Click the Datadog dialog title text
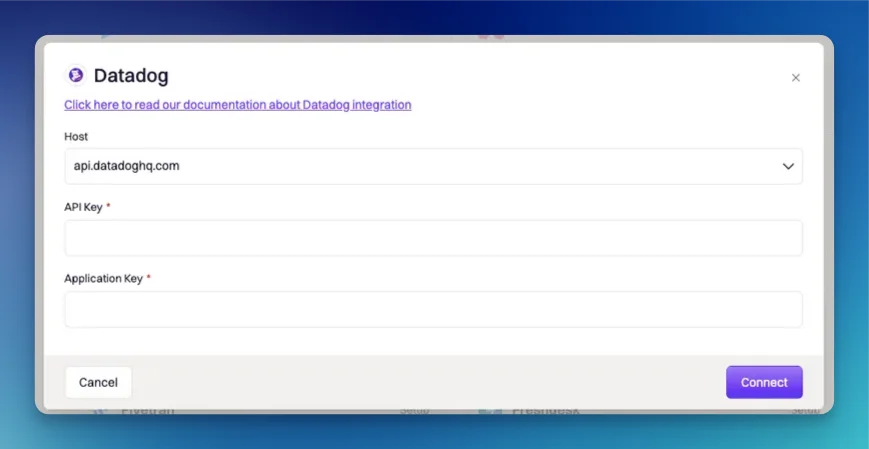Image resolution: width=869 pixels, height=449 pixels. (x=131, y=75)
